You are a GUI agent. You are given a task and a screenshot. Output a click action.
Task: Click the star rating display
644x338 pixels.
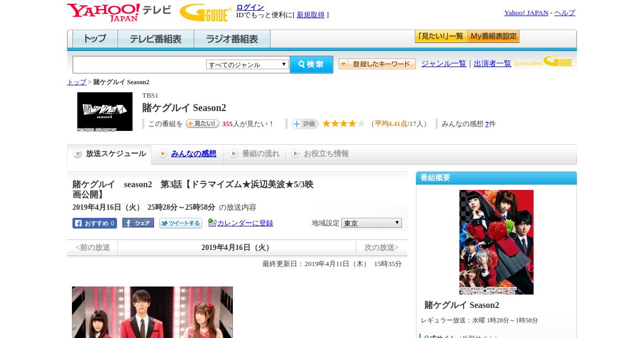pyautogui.click(x=343, y=124)
